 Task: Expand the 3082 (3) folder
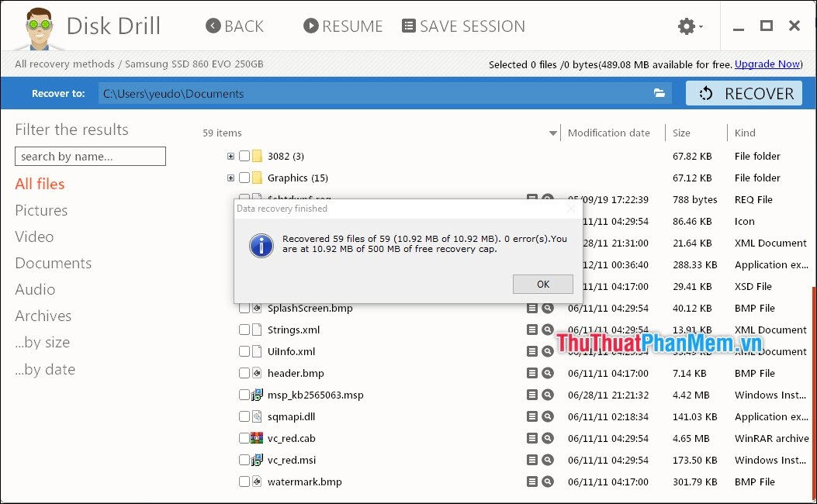point(230,156)
